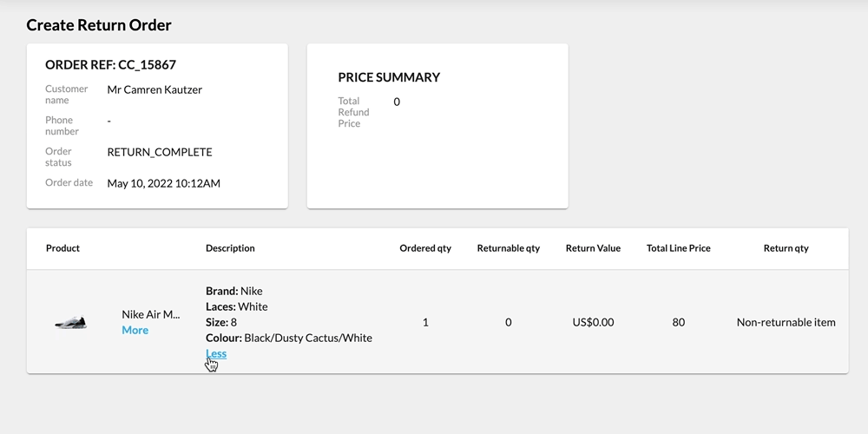Click the Product column header
This screenshot has height=434, width=868.
(62, 248)
